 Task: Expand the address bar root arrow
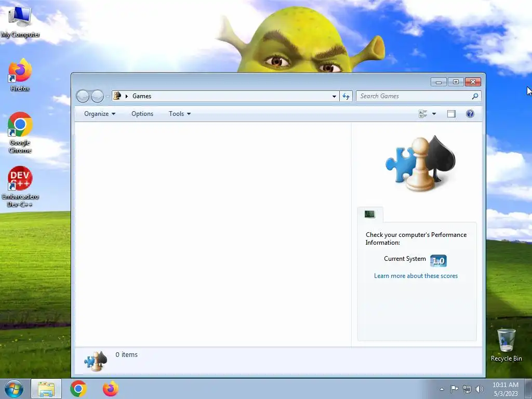click(x=127, y=96)
